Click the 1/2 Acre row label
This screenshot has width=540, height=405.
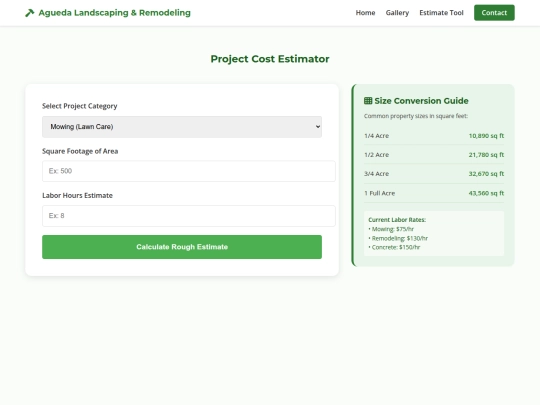tap(376, 155)
